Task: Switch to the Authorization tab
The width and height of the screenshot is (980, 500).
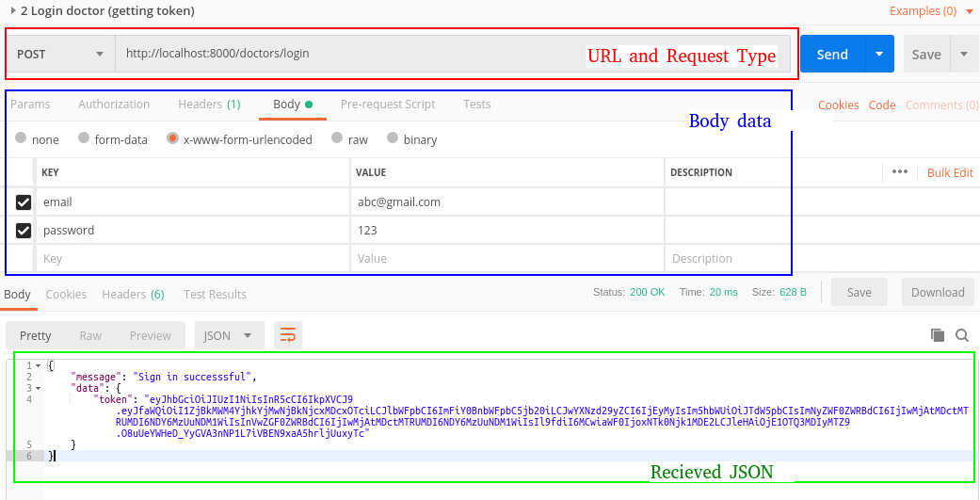Action: coord(114,105)
